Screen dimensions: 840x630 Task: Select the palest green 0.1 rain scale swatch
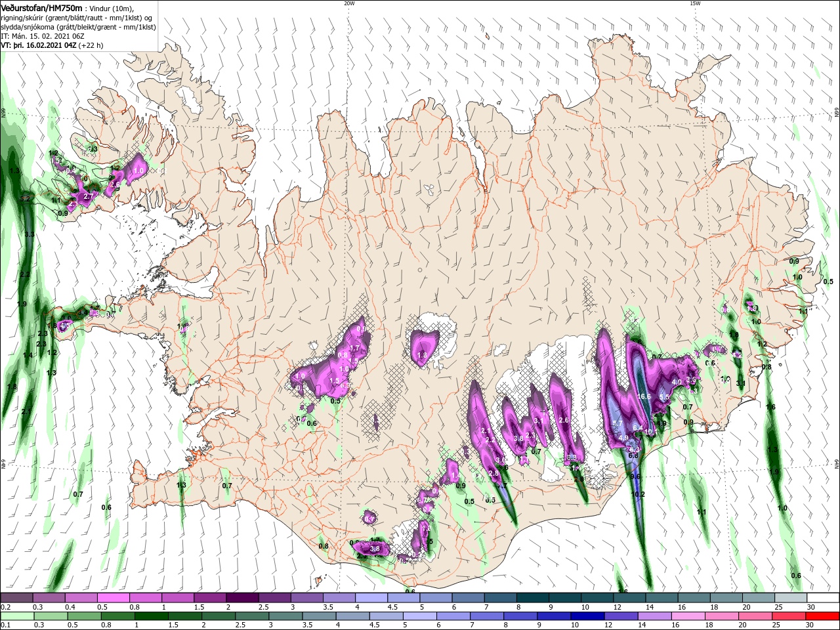pyautogui.click(x=16, y=616)
